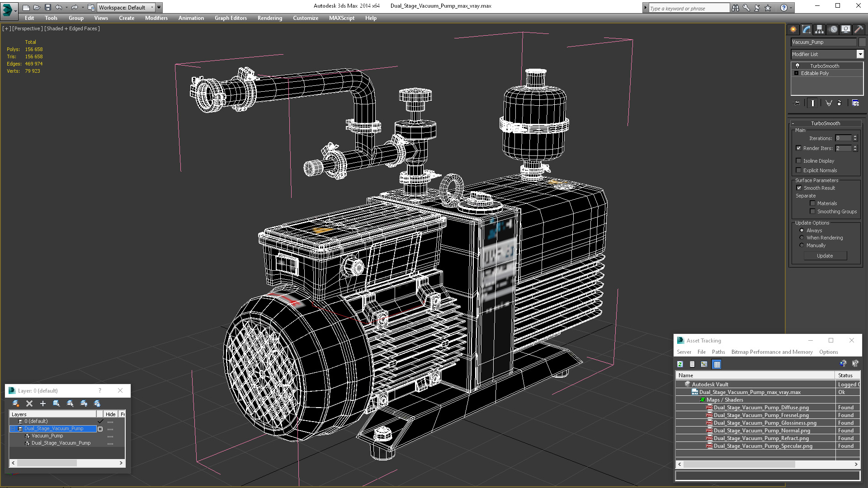Viewport: 868px width, 488px height.
Task: Select When Rendering update option
Action: click(802, 238)
